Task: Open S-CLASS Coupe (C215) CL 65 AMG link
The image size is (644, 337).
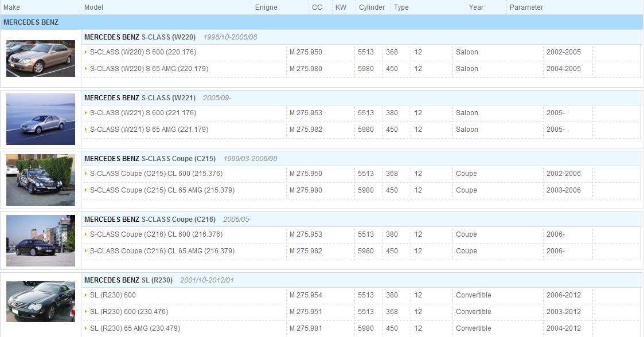Action: point(162,190)
